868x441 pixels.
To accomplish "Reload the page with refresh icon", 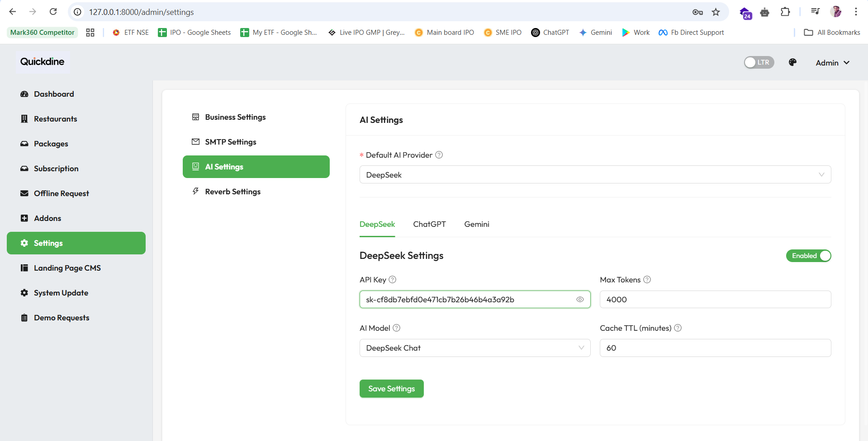I will [53, 12].
